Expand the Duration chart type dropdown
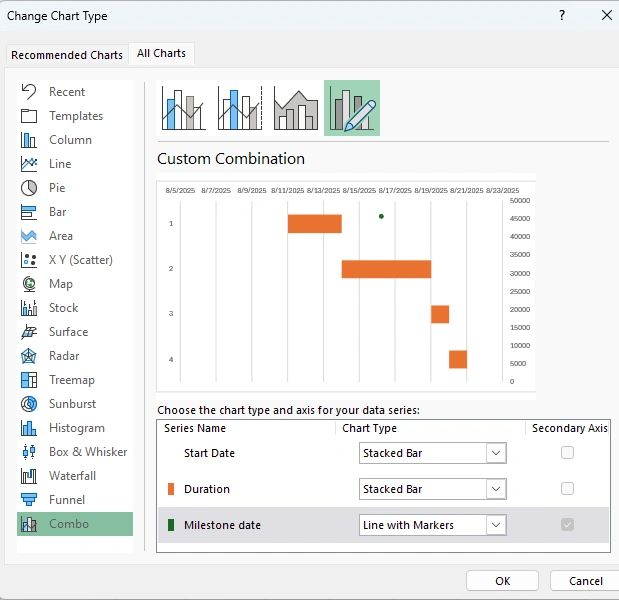This screenshot has height=600, width=619. pos(496,489)
